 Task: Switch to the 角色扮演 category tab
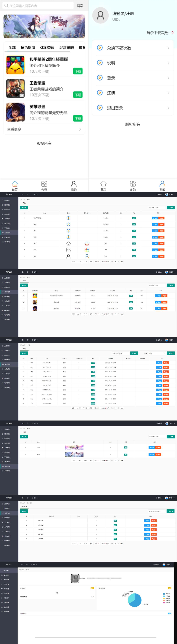(x=28, y=48)
